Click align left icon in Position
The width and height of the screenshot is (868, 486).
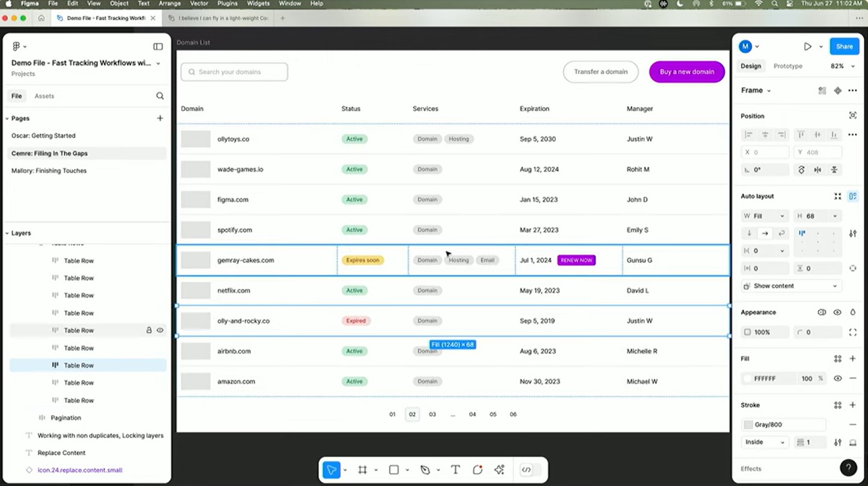click(x=749, y=135)
